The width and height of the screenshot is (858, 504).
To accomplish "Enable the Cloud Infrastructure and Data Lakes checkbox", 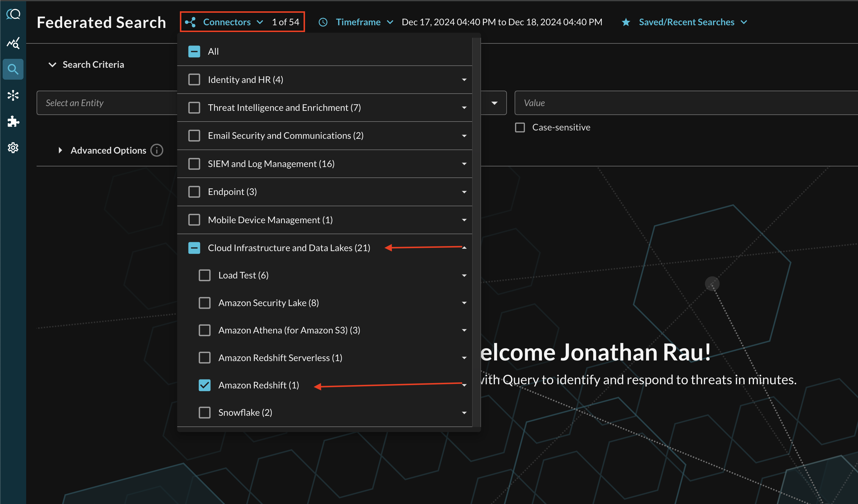I will coord(194,247).
